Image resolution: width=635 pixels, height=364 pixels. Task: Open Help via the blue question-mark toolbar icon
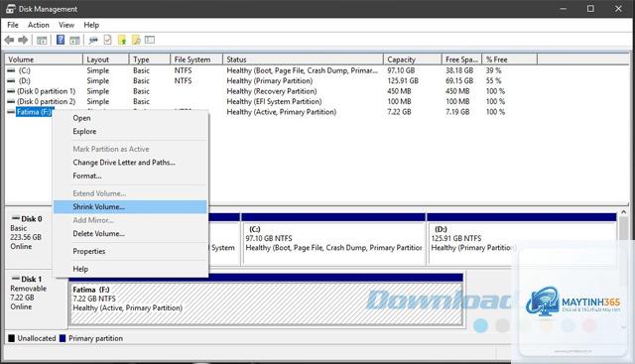(x=61, y=40)
